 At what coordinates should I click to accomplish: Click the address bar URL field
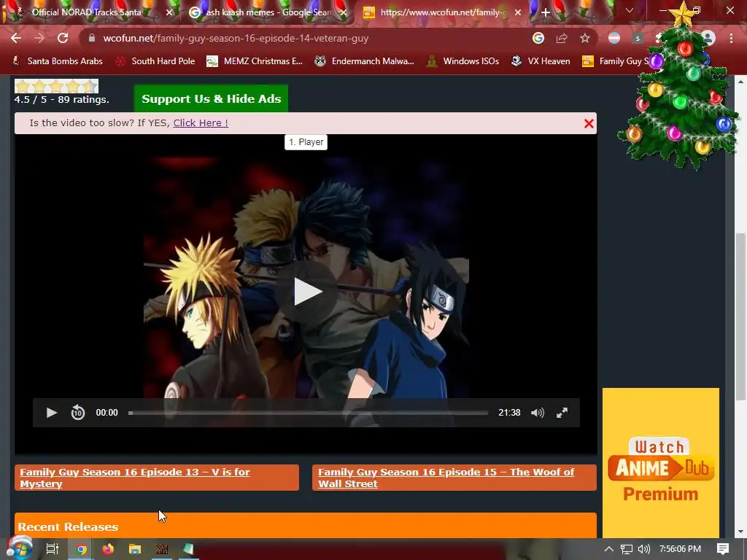click(305, 38)
